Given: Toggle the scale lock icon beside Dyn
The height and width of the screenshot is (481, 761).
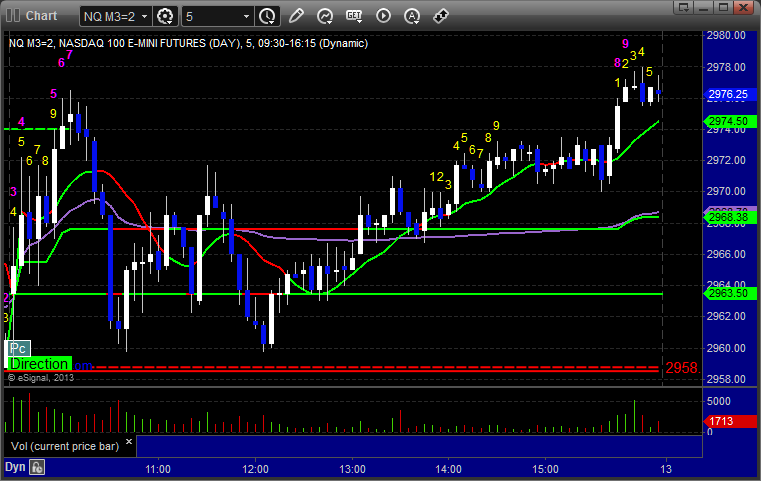Looking at the screenshot, I should (x=37, y=467).
